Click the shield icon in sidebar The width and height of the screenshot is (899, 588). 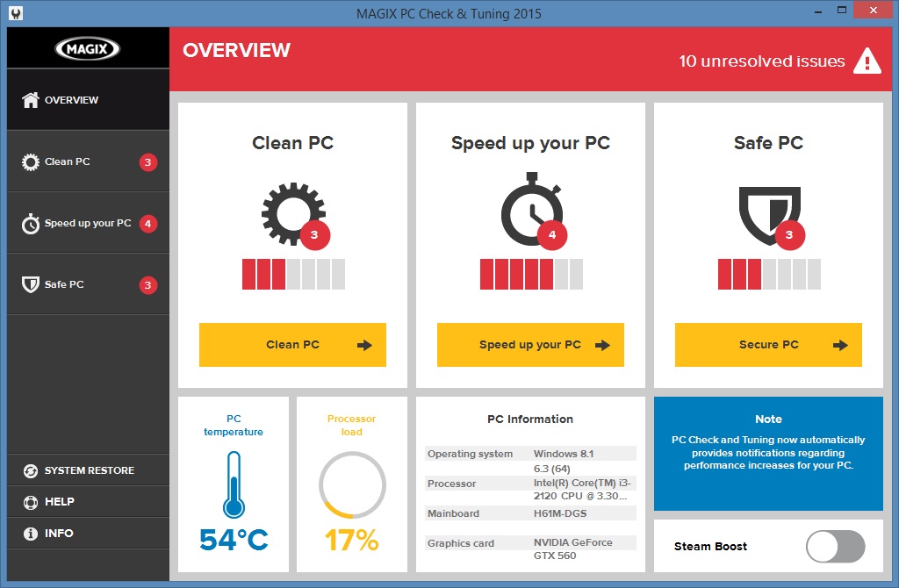[31, 284]
